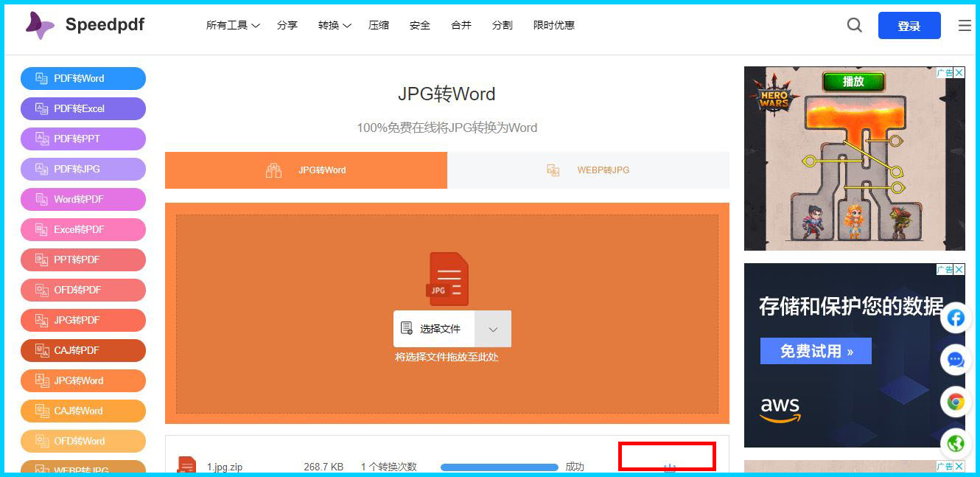Click the 选择文件 upload button
Image resolution: width=980 pixels, height=477 pixels.
[x=433, y=329]
